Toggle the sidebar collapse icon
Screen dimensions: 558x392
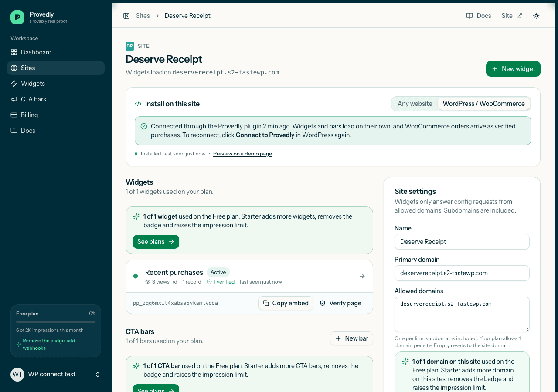click(x=126, y=16)
